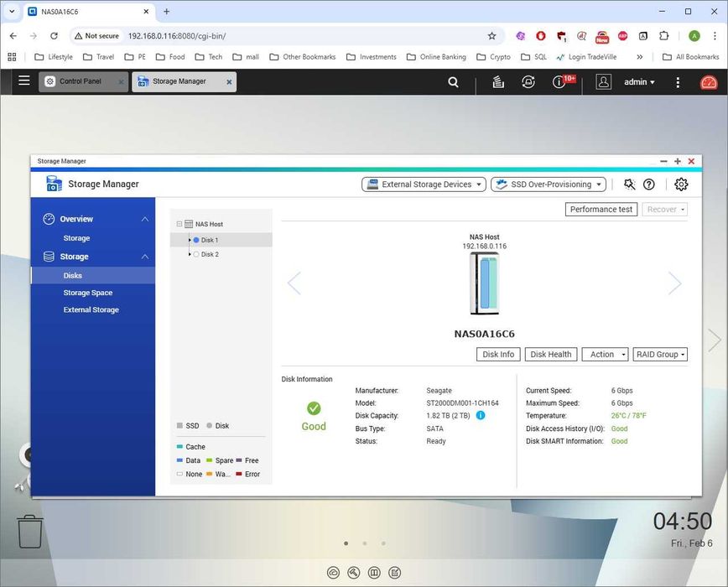Switch to the Control Panel tab
728x587 pixels.
pyautogui.click(x=80, y=81)
